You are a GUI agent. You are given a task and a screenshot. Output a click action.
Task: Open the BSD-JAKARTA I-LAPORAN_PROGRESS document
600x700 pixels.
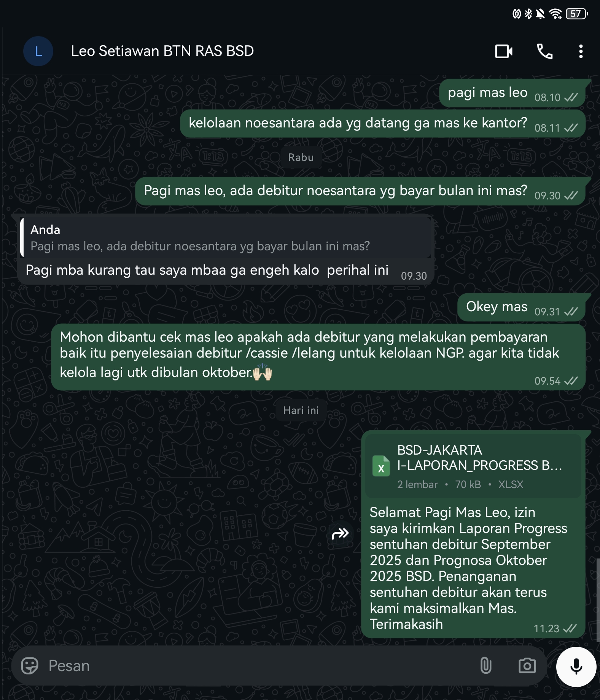tap(473, 466)
